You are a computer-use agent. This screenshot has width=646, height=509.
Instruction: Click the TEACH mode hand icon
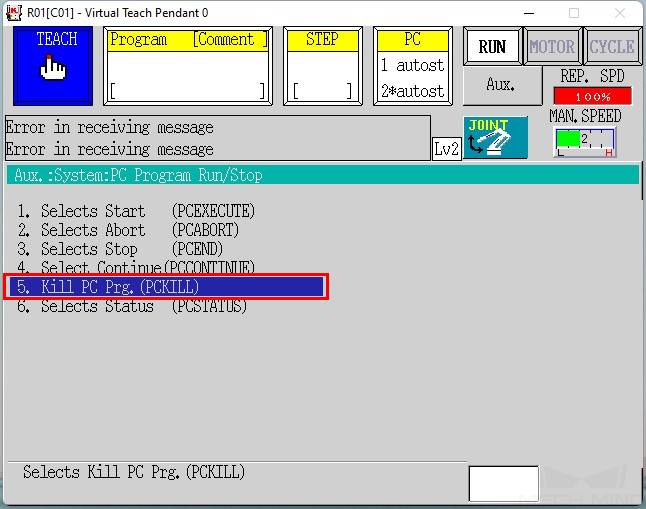(x=53, y=66)
